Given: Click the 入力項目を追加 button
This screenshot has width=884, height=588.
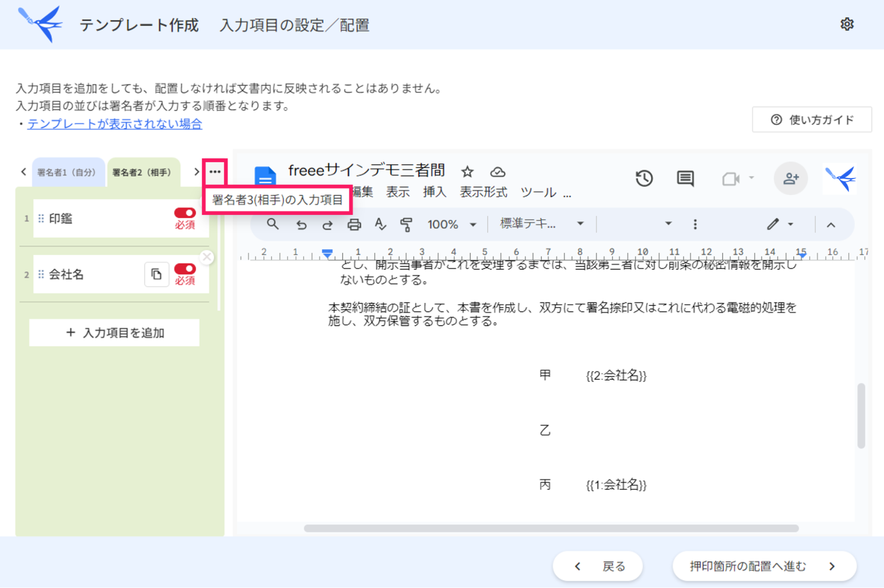Looking at the screenshot, I should coord(115,333).
